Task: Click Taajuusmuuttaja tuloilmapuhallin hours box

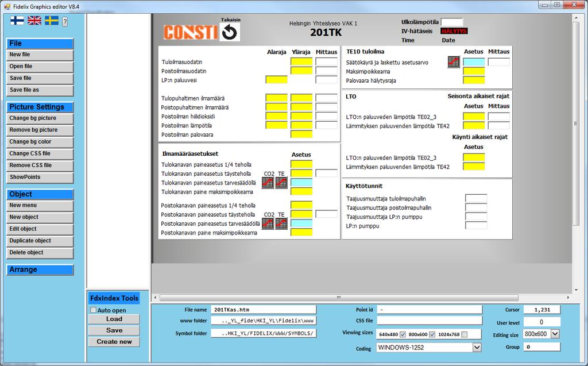Action: (476, 198)
